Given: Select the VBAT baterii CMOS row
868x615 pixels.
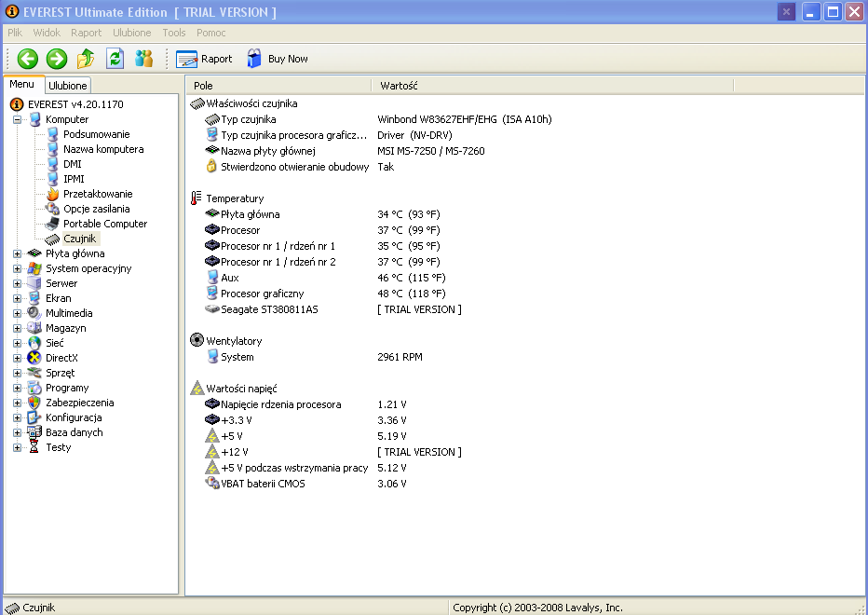Looking at the screenshot, I should click(305, 485).
